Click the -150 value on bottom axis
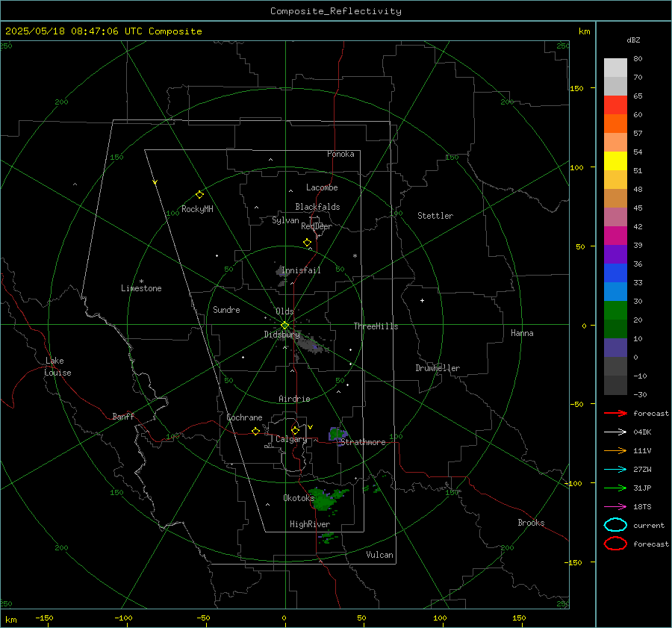The image size is (672, 628). point(44,618)
